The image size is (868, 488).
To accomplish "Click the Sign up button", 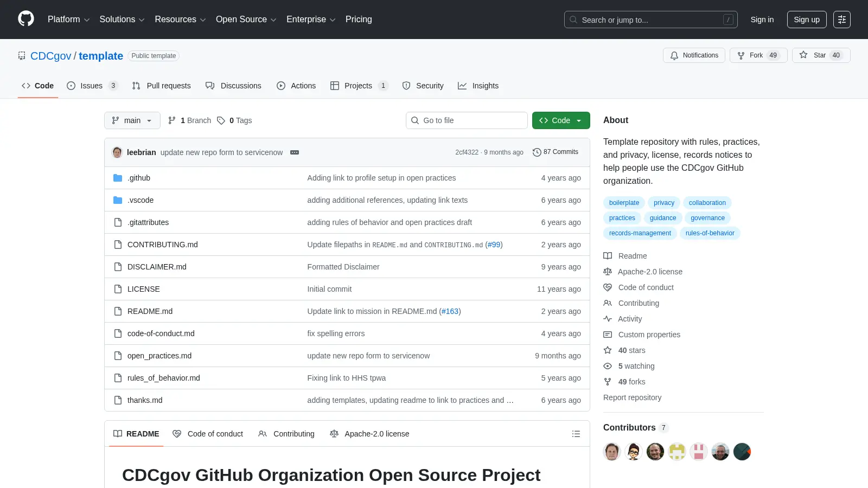I will (807, 20).
